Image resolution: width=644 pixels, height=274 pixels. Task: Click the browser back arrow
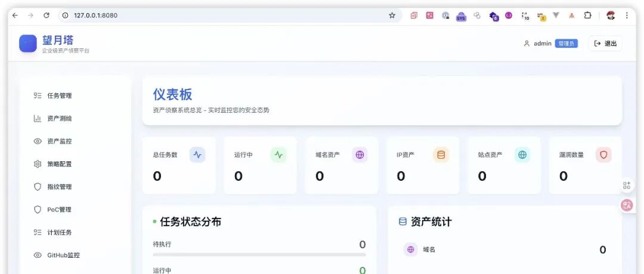(x=15, y=16)
